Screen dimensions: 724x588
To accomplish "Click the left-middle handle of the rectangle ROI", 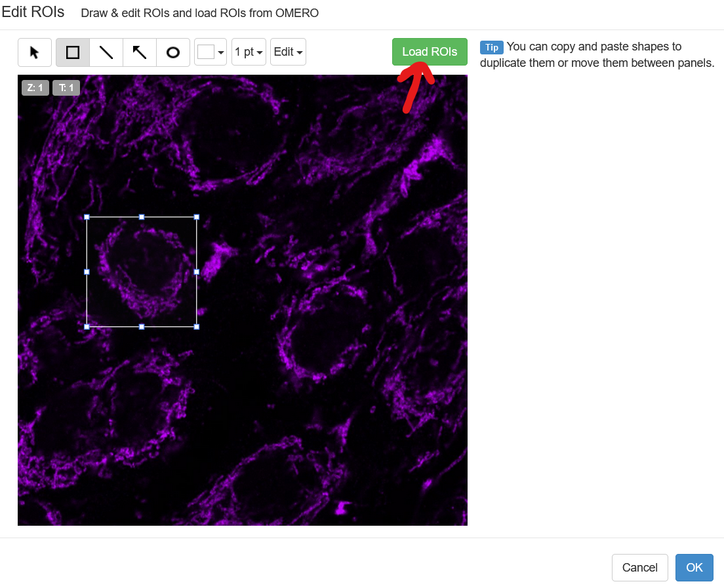I will click(x=87, y=272).
